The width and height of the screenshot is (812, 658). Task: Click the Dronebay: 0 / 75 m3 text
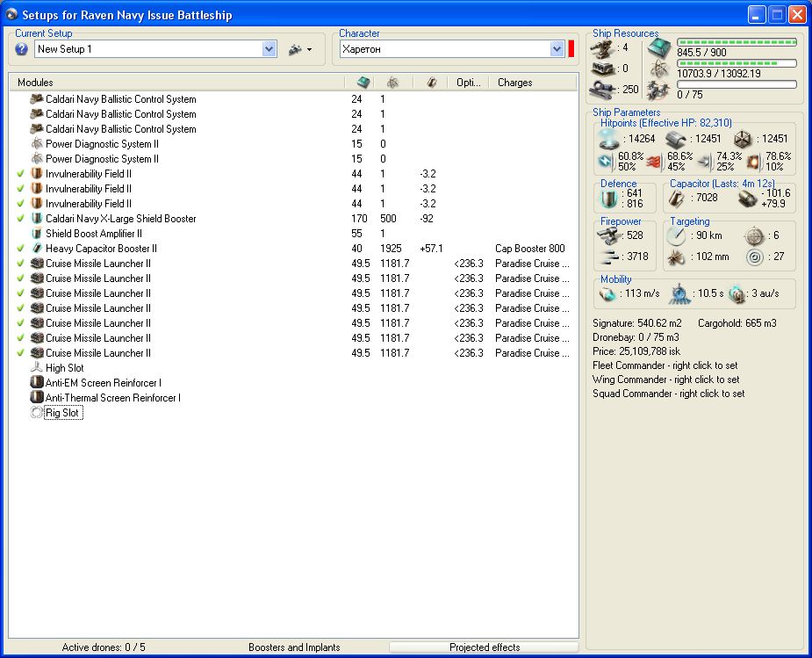click(x=636, y=337)
